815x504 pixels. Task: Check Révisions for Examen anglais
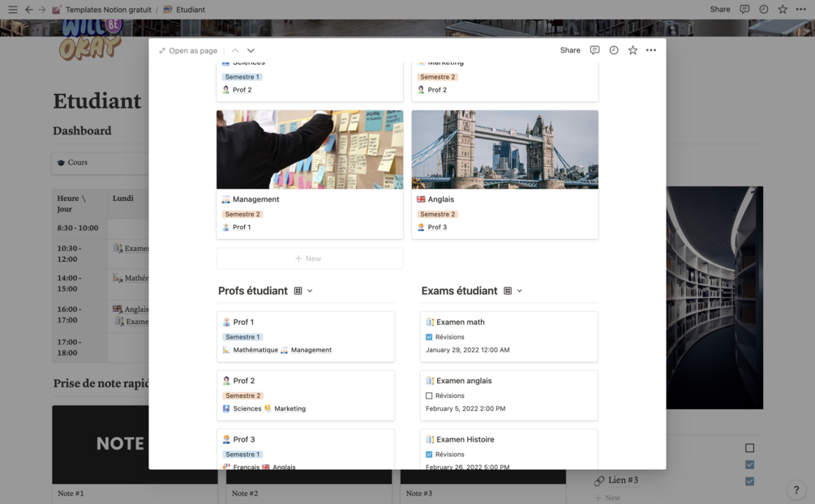[x=429, y=396]
